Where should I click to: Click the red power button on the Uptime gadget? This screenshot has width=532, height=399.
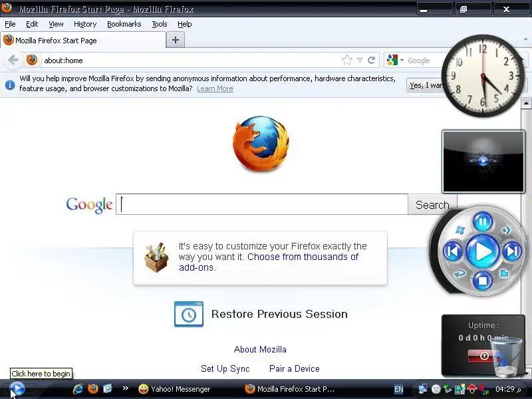[483, 356]
